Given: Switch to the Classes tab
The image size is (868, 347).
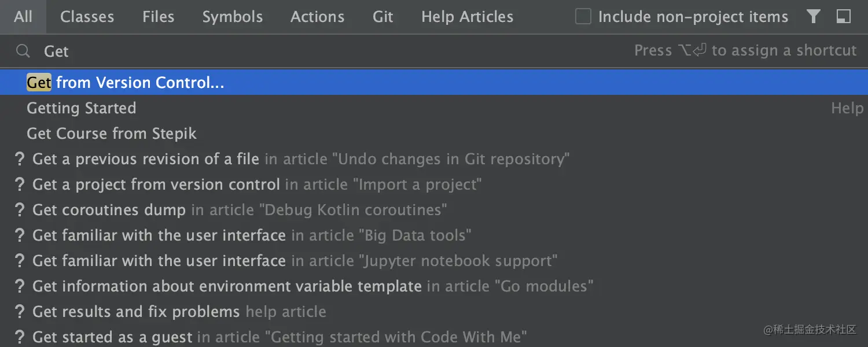Looking at the screenshot, I should pyautogui.click(x=87, y=17).
